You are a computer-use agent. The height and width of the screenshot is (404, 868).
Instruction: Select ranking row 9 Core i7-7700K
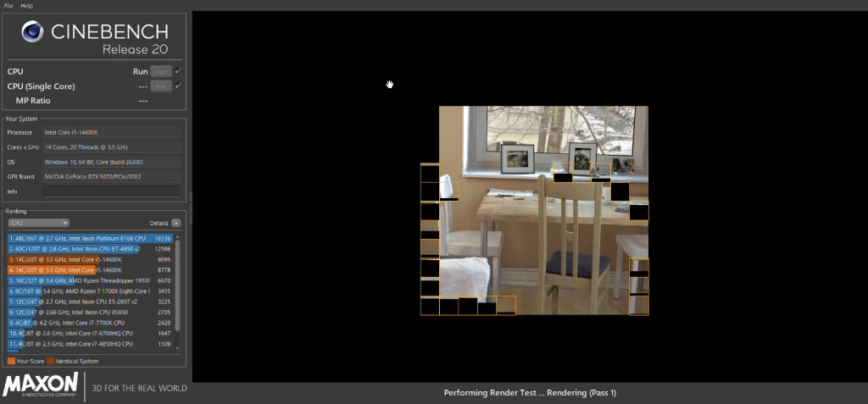tap(90, 323)
